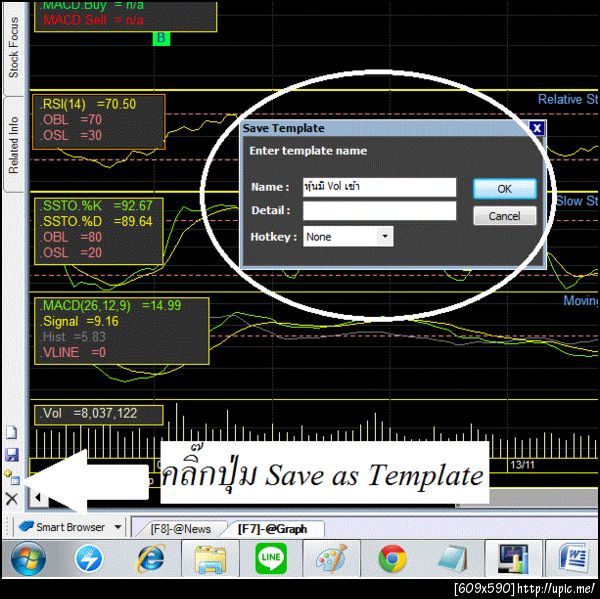Click the green B signal marker
The image size is (600, 599).
tap(161, 38)
